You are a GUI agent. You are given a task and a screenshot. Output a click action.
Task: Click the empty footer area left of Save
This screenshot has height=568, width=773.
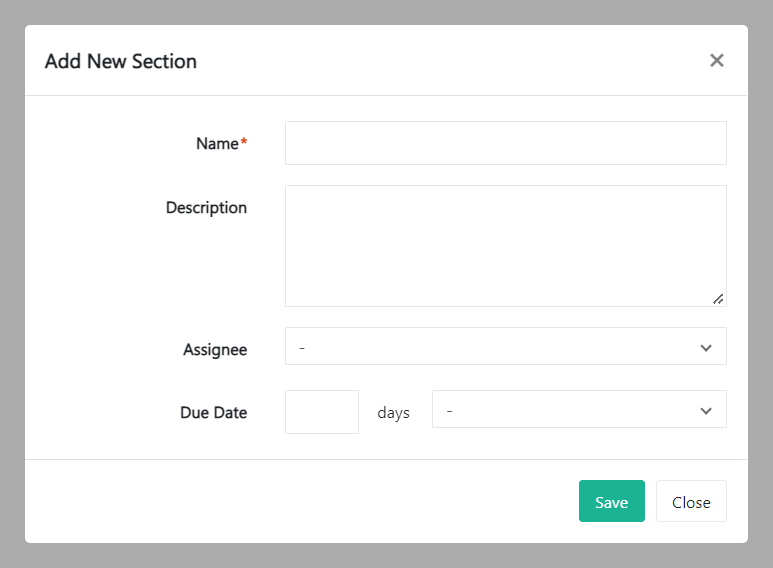click(x=300, y=502)
